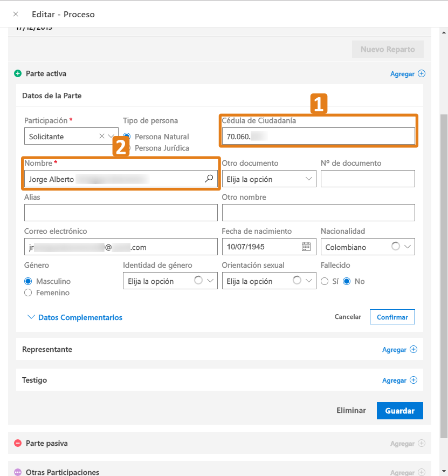
Task: Click the green plus icon beside Parte activa
Action: point(18,73)
